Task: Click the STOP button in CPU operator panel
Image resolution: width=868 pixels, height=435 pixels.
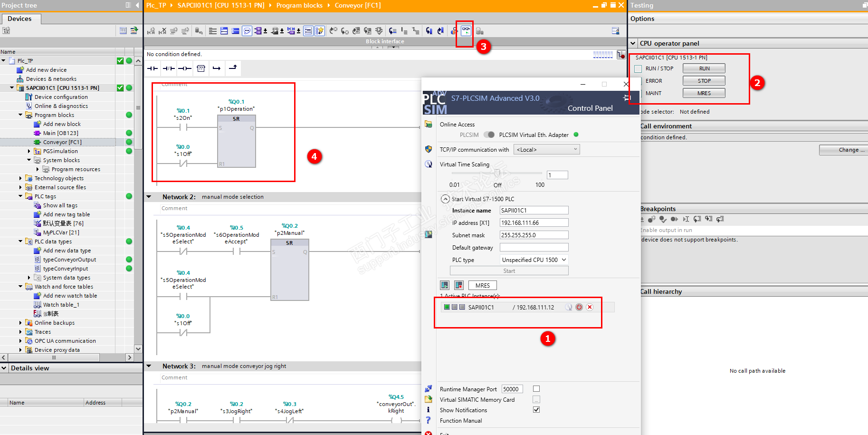Action: click(704, 81)
